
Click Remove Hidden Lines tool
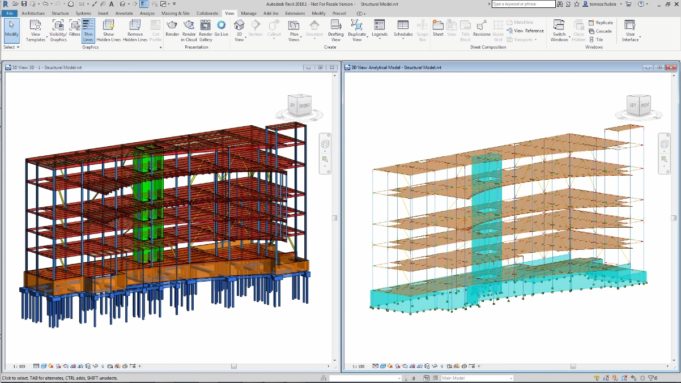coord(135,30)
